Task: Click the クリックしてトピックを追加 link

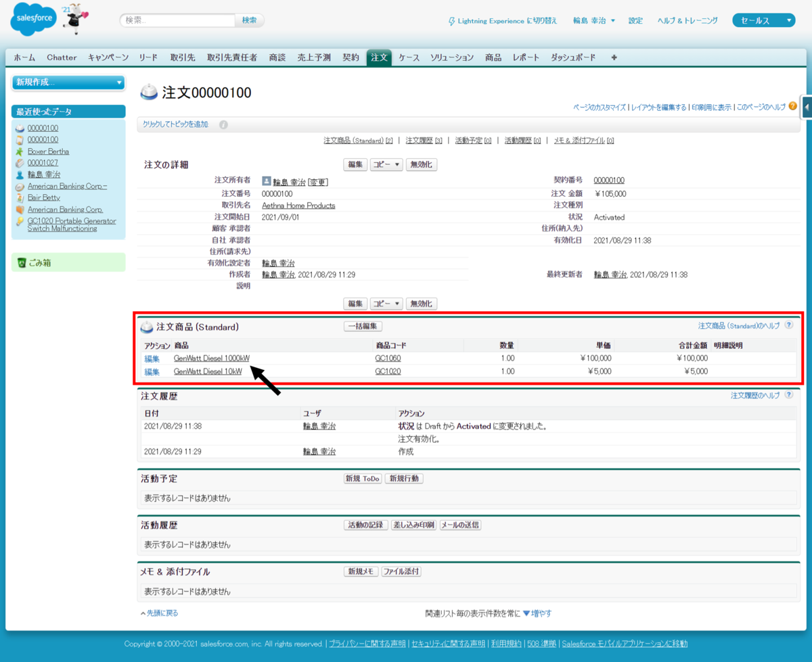Action: point(176,124)
